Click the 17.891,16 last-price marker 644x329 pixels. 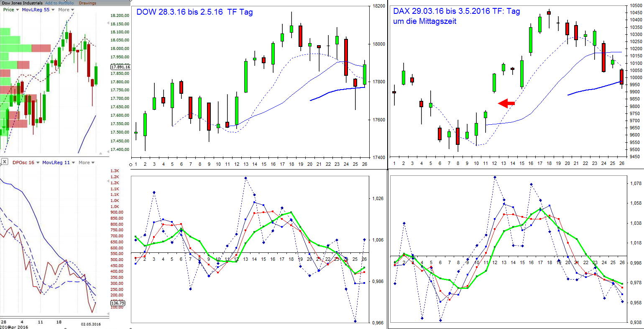tap(120, 67)
